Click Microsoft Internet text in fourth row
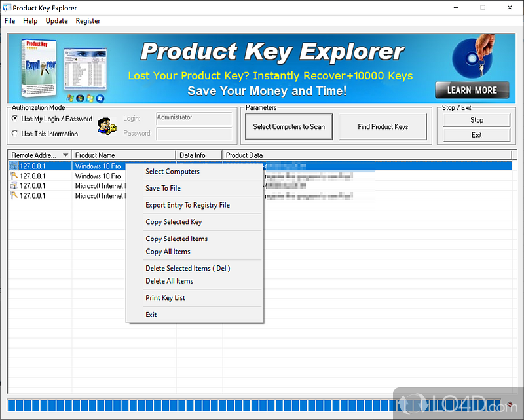This screenshot has width=524, height=420. 100,196
